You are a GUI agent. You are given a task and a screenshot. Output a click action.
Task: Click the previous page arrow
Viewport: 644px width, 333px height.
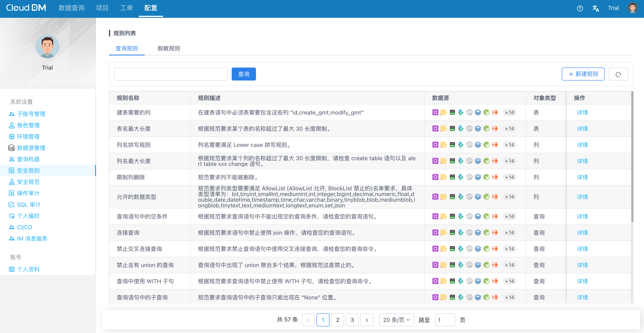point(308,320)
